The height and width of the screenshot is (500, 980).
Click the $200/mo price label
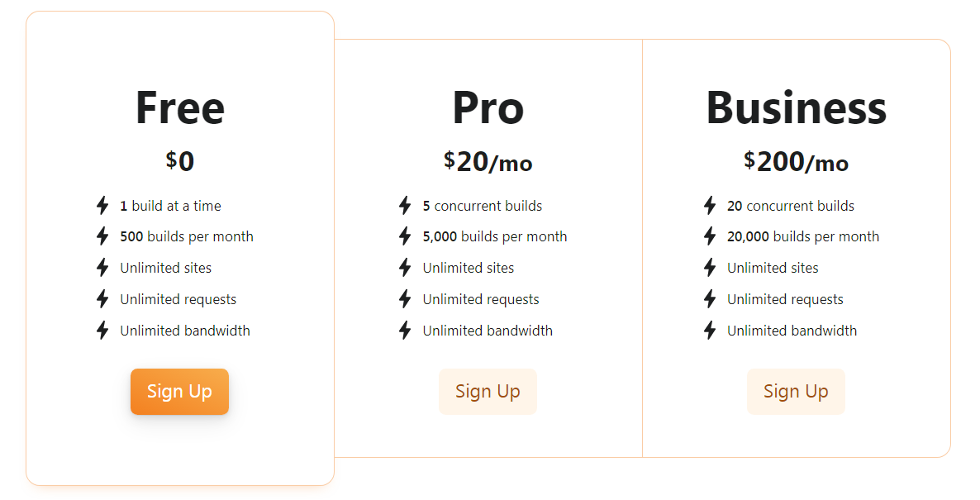tap(796, 162)
